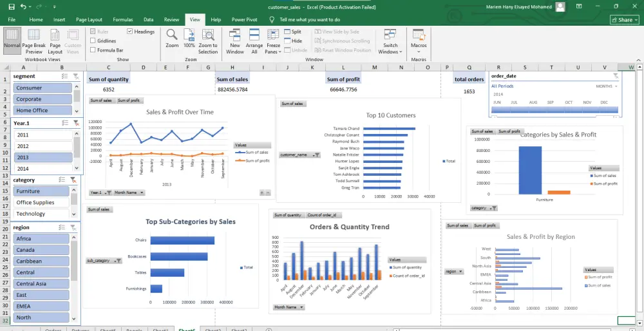Click Zoom to Selection
This screenshot has width=644, height=331.
[208, 41]
